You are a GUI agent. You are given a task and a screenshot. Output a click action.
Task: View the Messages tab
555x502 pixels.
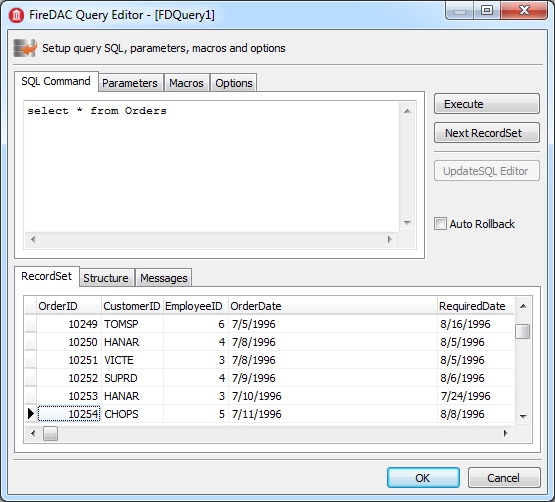(x=164, y=278)
